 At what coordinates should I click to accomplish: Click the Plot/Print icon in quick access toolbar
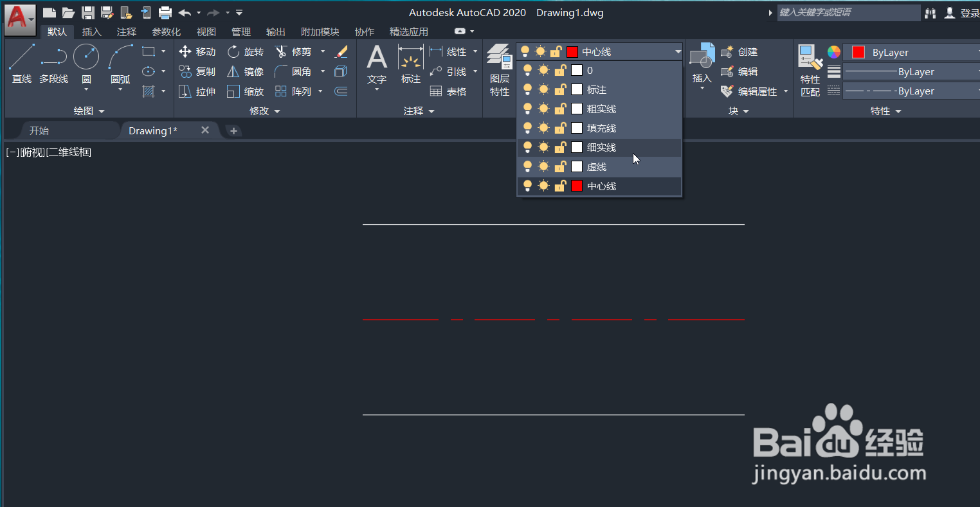pyautogui.click(x=165, y=12)
